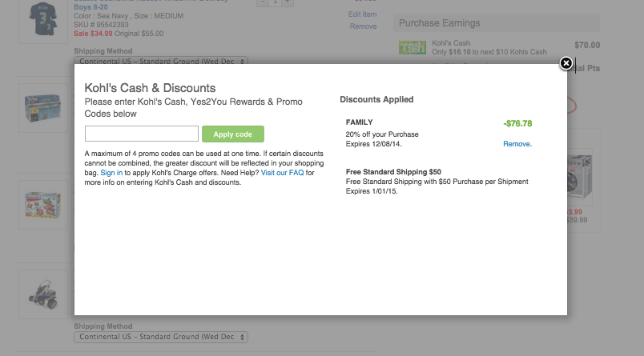
Task: Click Remove link for the jersey item
Action: (x=363, y=26)
